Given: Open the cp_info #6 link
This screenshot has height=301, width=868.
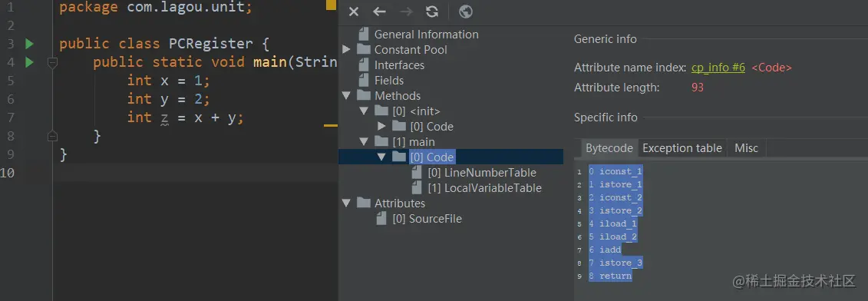Looking at the screenshot, I should pos(718,68).
